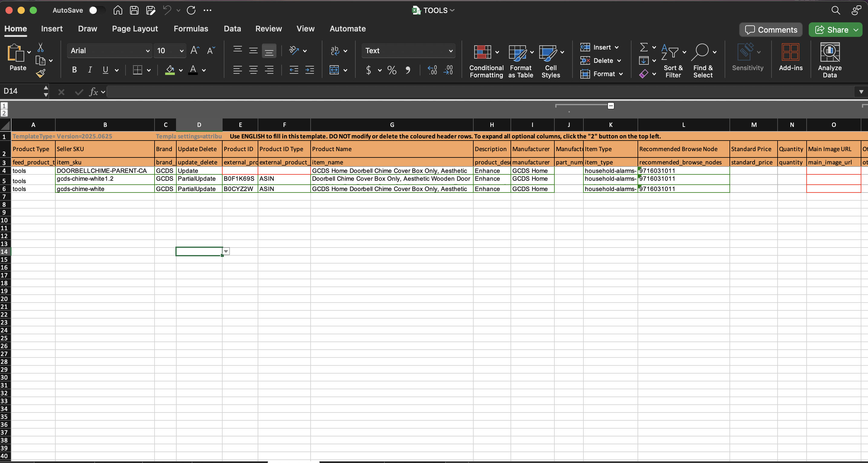
Task: Click the Merge and Center icon
Action: (334, 70)
